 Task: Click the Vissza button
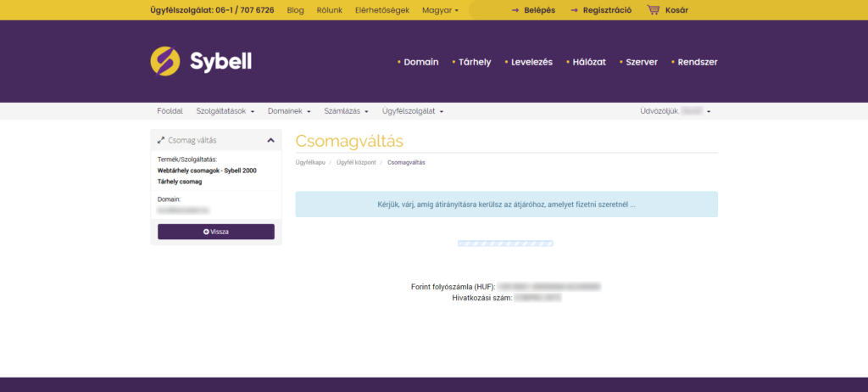point(216,232)
